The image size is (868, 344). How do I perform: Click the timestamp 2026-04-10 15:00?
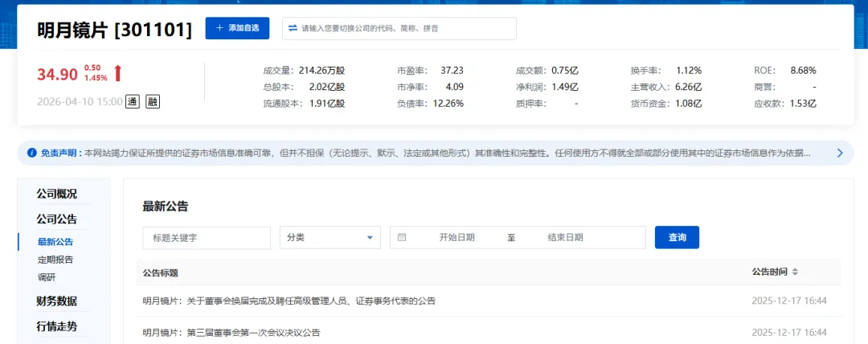pyautogui.click(x=80, y=102)
